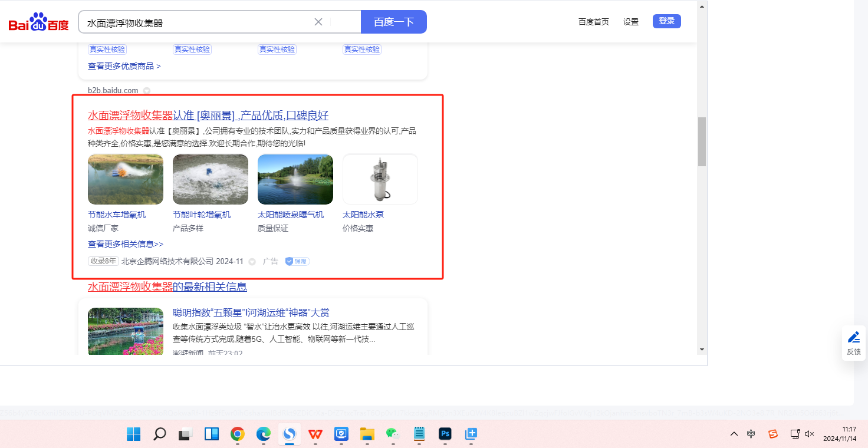Launch Google Chrome from the taskbar

tap(238, 434)
